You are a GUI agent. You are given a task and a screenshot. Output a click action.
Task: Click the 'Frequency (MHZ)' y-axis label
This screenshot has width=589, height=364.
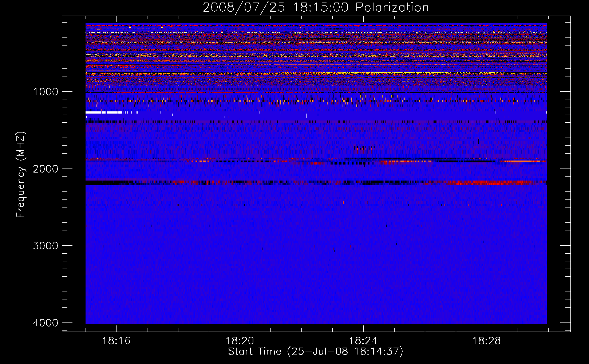tap(21, 175)
